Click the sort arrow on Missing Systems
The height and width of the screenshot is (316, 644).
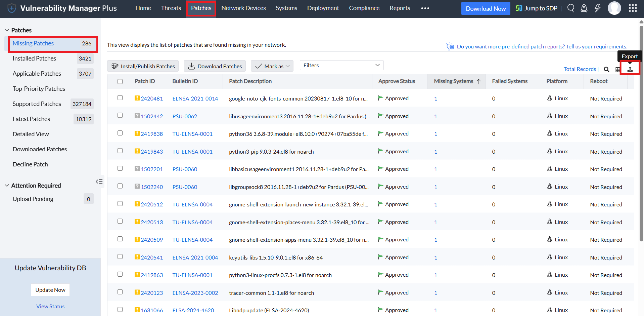(479, 81)
